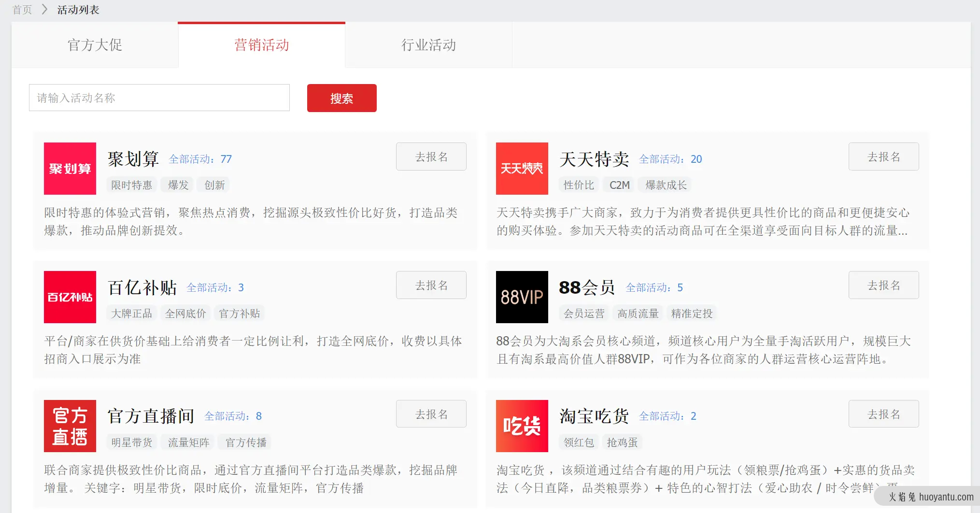Click the 淘宝吃货 description paragraph
The width and height of the screenshot is (980, 513).
click(706, 479)
